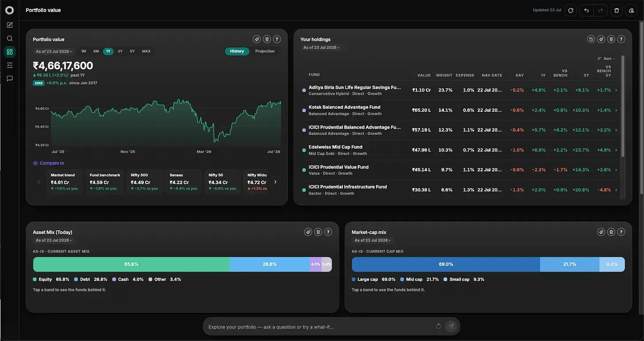Open the chat bubble icon in the sidebar
Viewport: 644px width, 341px height.
(x=10, y=79)
